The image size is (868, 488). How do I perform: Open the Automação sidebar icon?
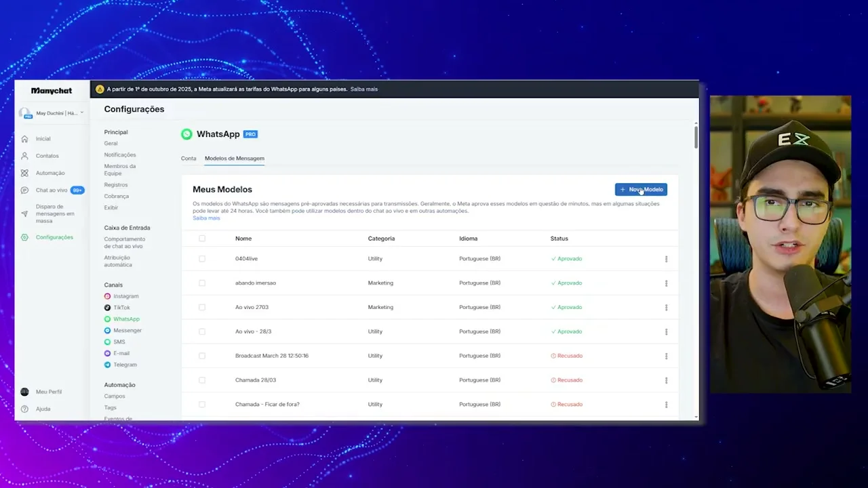tap(24, 173)
